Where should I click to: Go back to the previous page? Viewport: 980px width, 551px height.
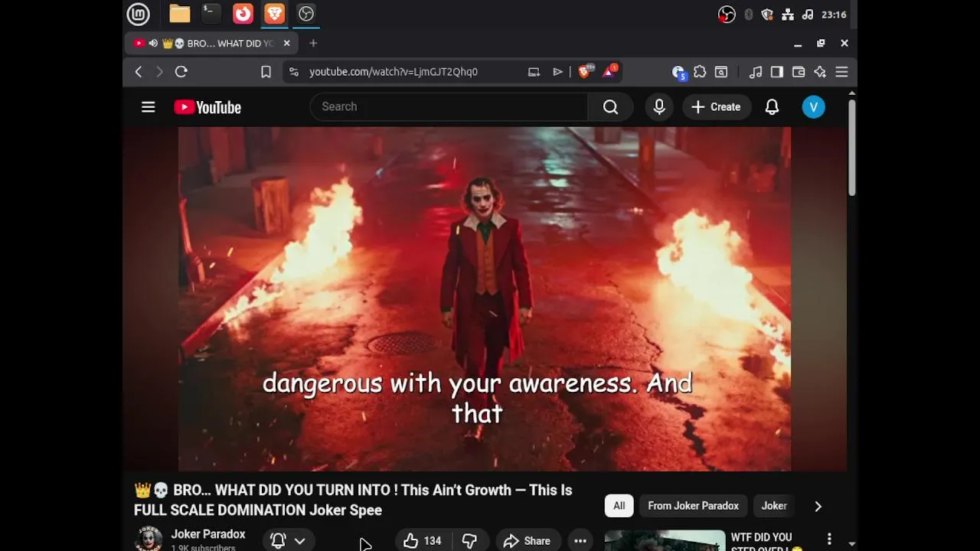139,72
